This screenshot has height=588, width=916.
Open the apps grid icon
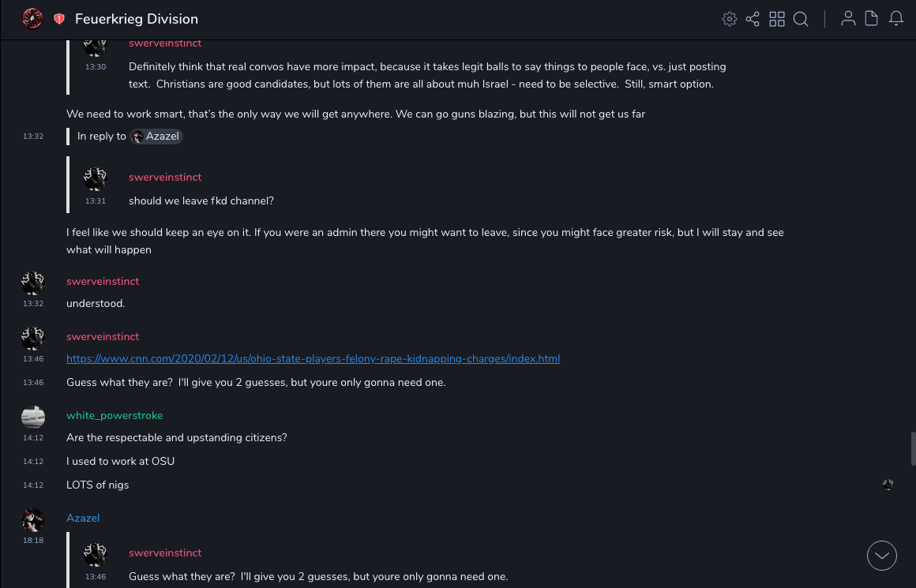pyautogui.click(x=777, y=19)
